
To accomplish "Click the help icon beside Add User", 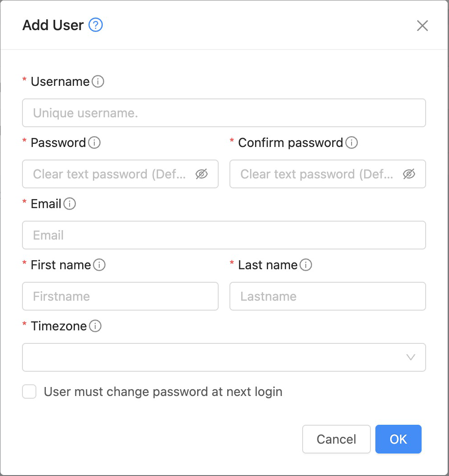I will click(96, 25).
